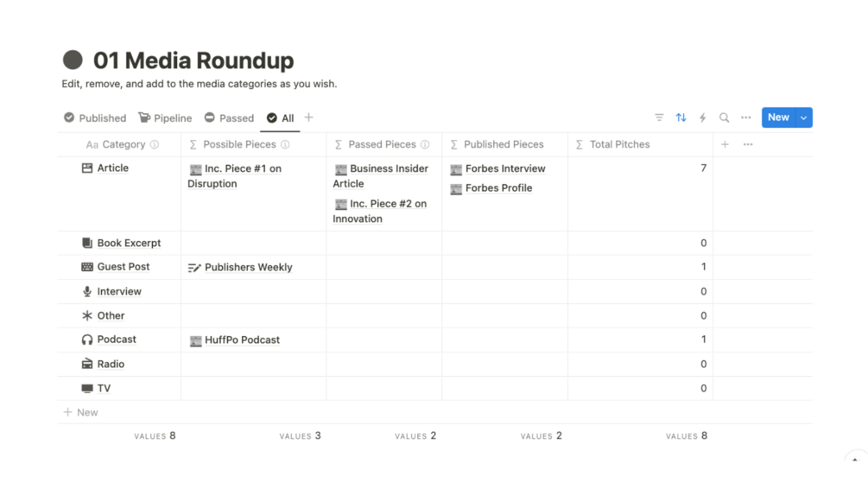
Task: Click the search magnifier icon
Action: point(724,117)
